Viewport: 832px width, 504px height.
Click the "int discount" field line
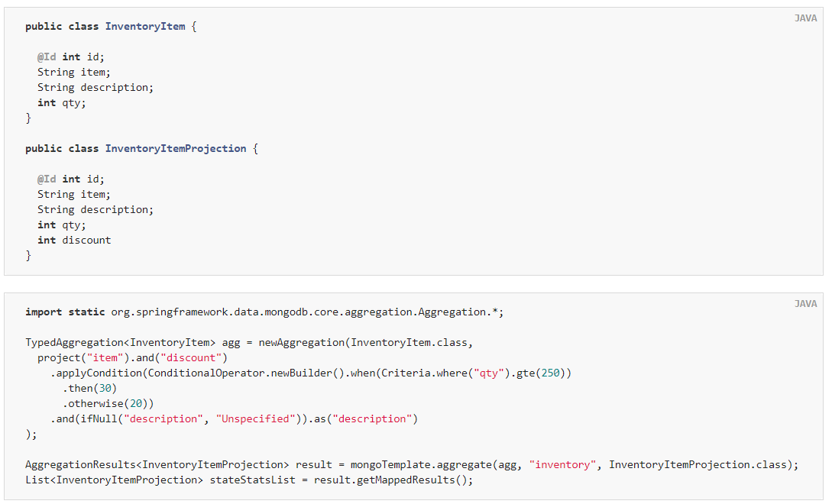74,240
